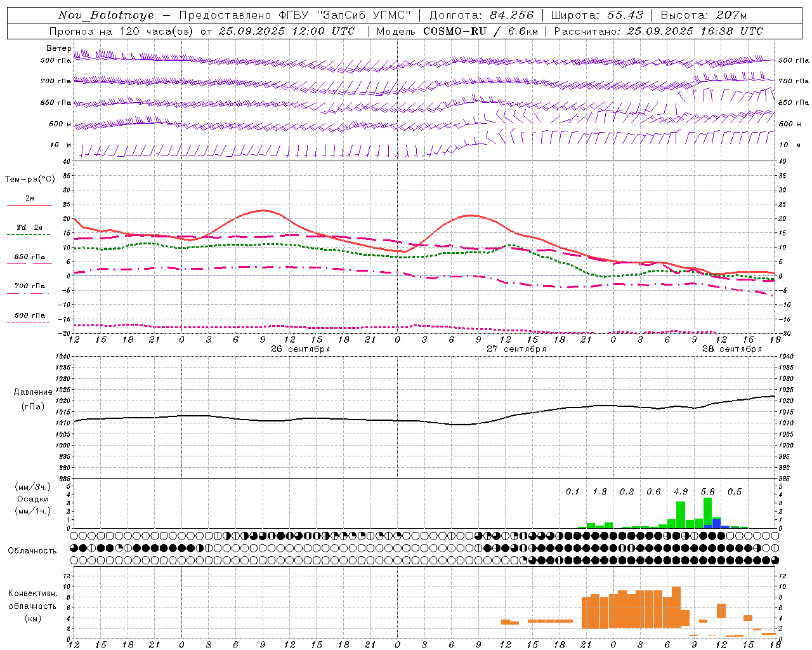Click the 1.3 precipitation total
The image size is (812, 650).
pyautogui.click(x=599, y=492)
